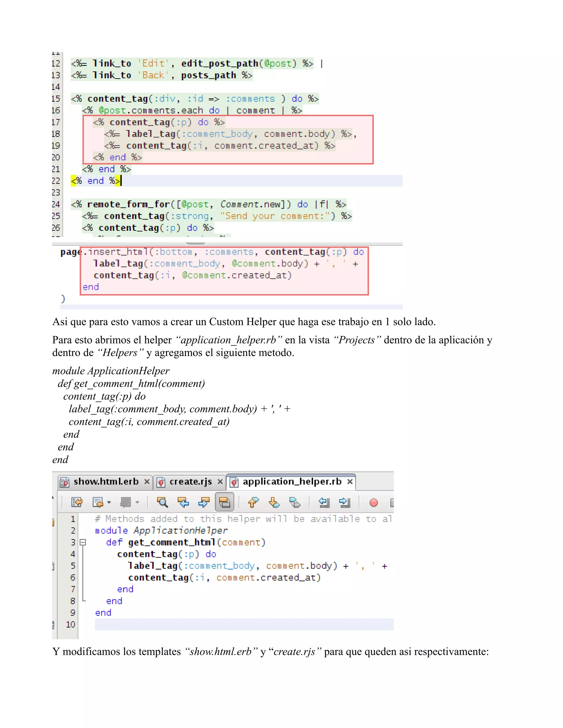
Task: Click 'remote_form_for' on line 24
Action: [128, 204]
